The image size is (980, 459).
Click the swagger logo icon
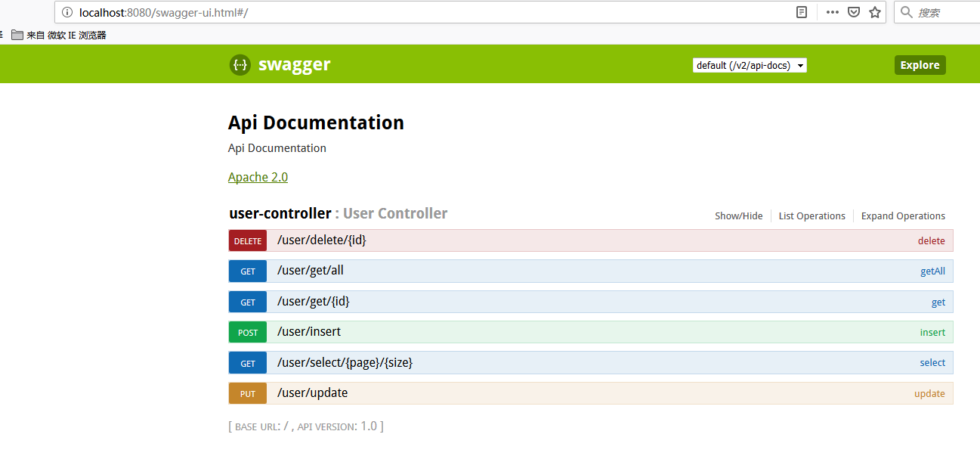click(240, 65)
